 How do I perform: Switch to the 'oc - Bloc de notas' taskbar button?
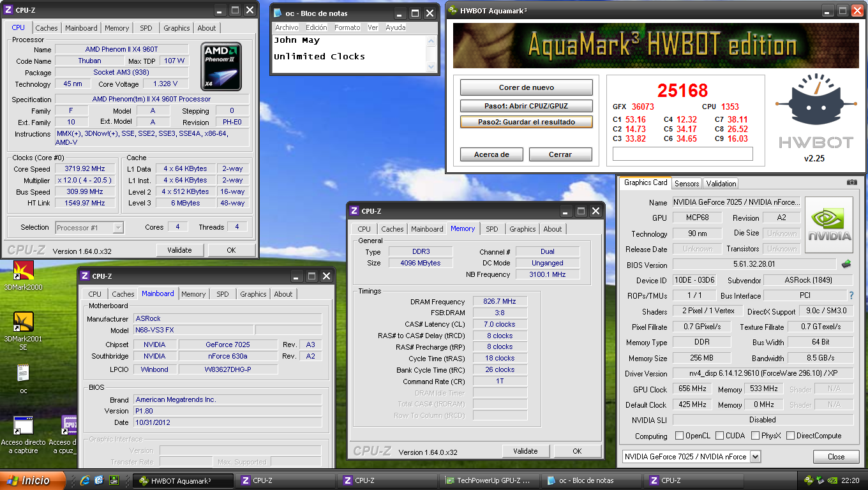[592, 480]
